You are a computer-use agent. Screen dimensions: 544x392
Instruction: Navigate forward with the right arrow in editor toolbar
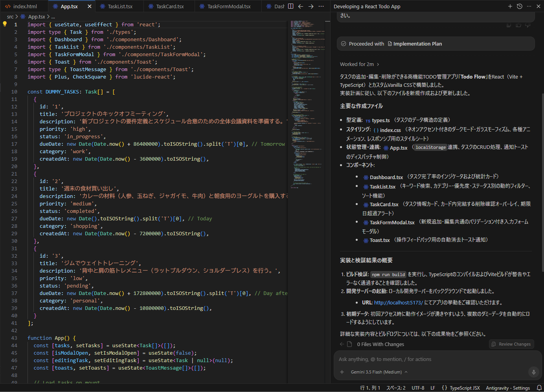[x=311, y=6]
